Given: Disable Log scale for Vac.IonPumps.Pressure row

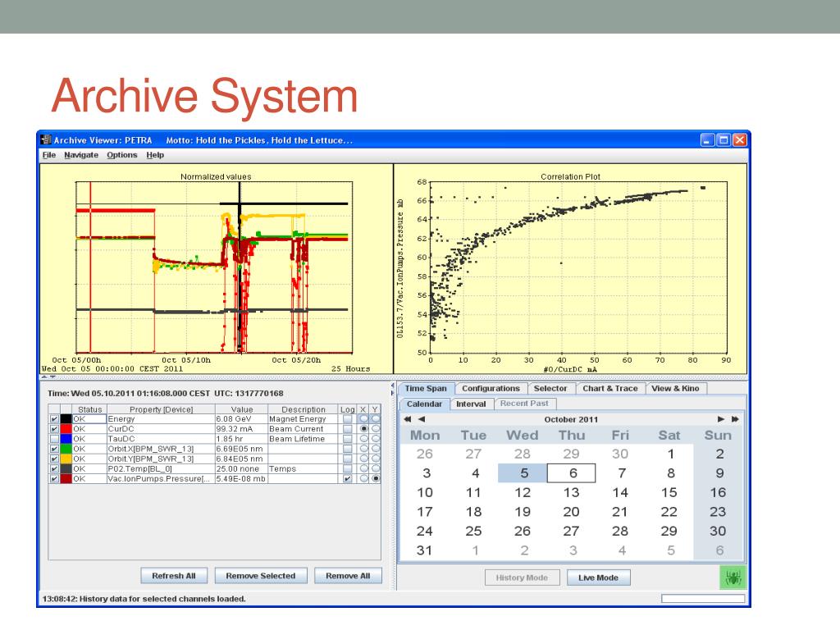Looking at the screenshot, I should click(348, 479).
